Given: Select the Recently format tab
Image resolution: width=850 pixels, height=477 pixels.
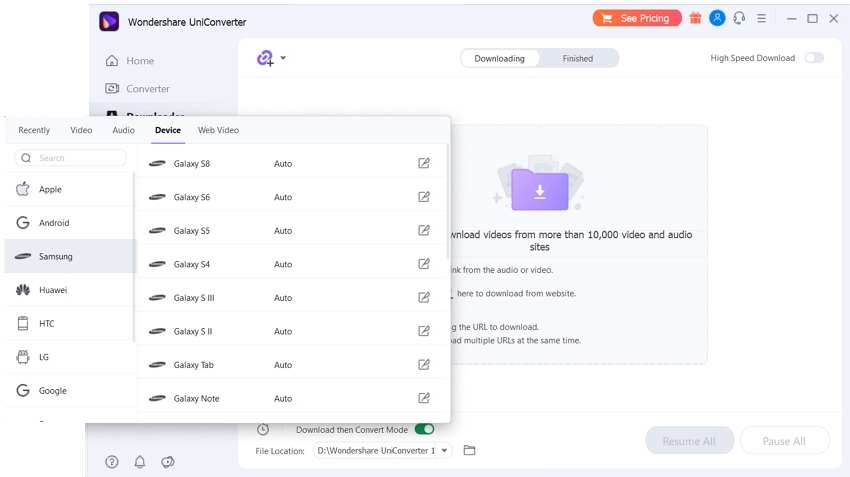Looking at the screenshot, I should coord(34,130).
